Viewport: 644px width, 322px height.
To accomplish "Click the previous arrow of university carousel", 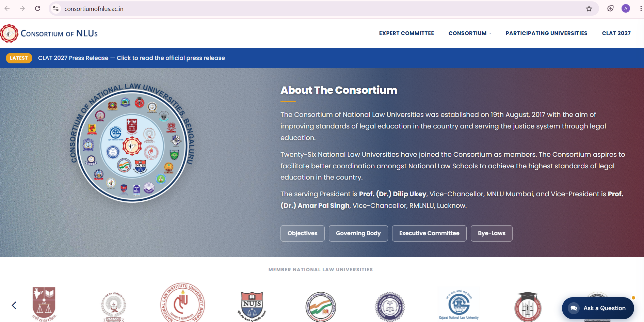I will pyautogui.click(x=14, y=305).
